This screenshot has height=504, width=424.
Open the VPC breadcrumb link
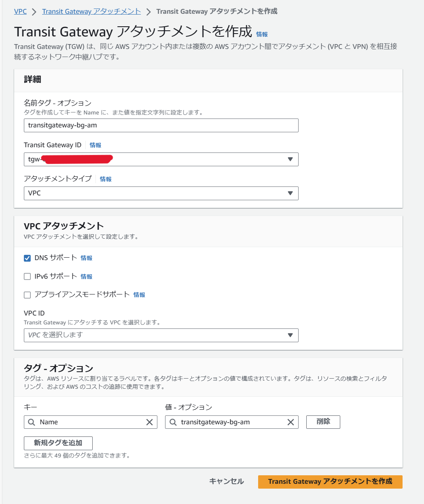point(20,11)
